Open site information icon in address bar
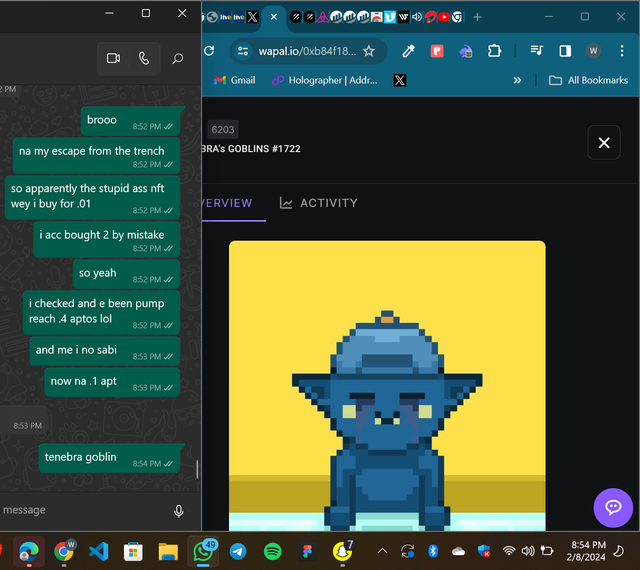The width and height of the screenshot is (640, 570). tap(243, 51)
